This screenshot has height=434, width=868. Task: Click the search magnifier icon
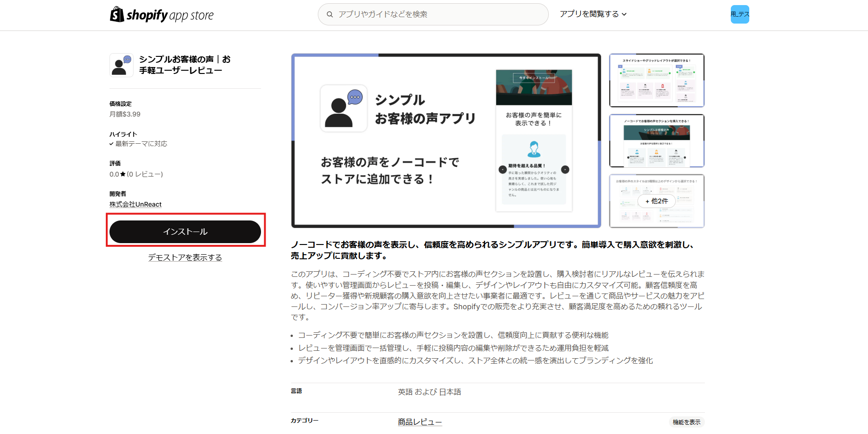click(330, 14)
